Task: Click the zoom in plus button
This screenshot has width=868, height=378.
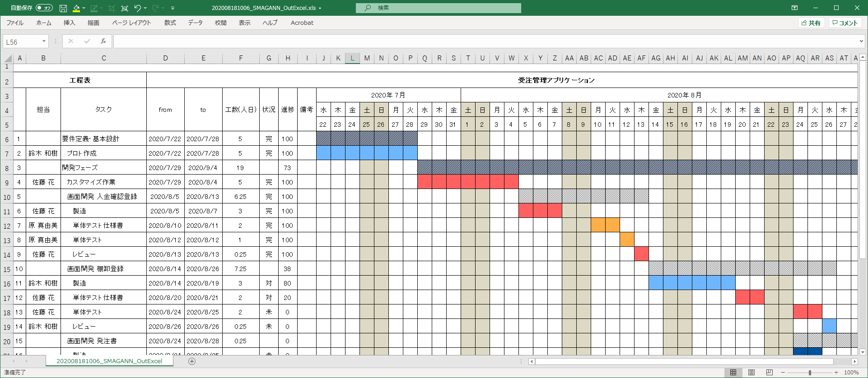Action: [836, 373]
